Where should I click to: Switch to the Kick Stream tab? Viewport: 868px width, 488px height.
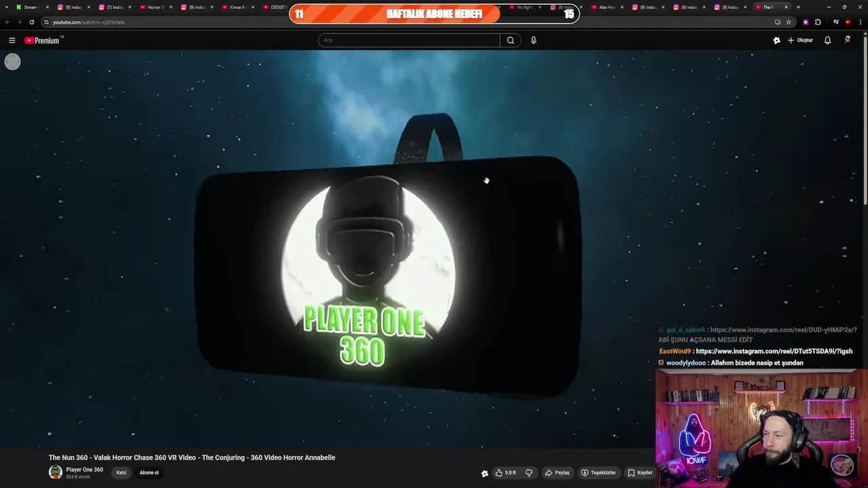coord(33,7)
